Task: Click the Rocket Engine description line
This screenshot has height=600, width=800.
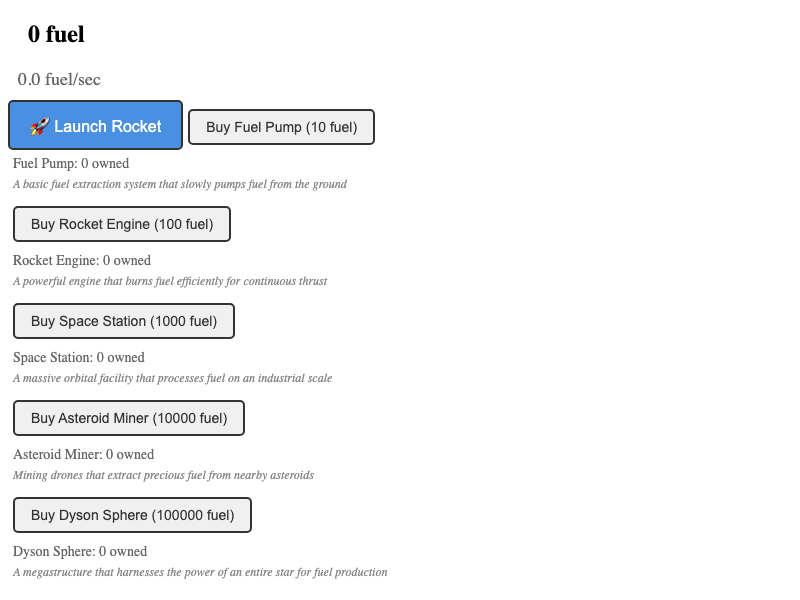Action: tap(170, 281)
